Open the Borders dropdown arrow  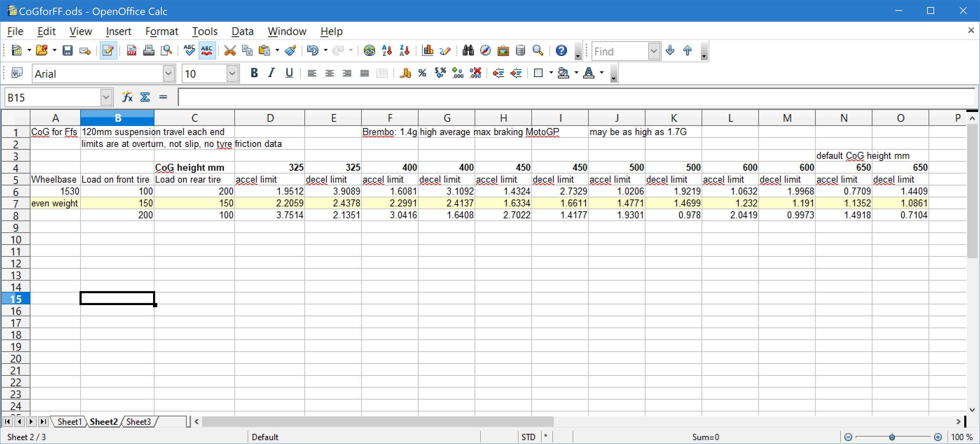point(551,73)
